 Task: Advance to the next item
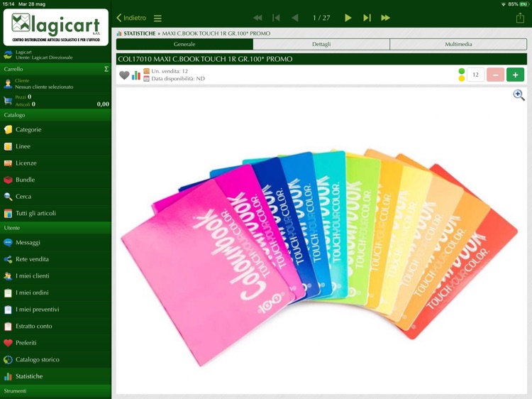(348, 18)
